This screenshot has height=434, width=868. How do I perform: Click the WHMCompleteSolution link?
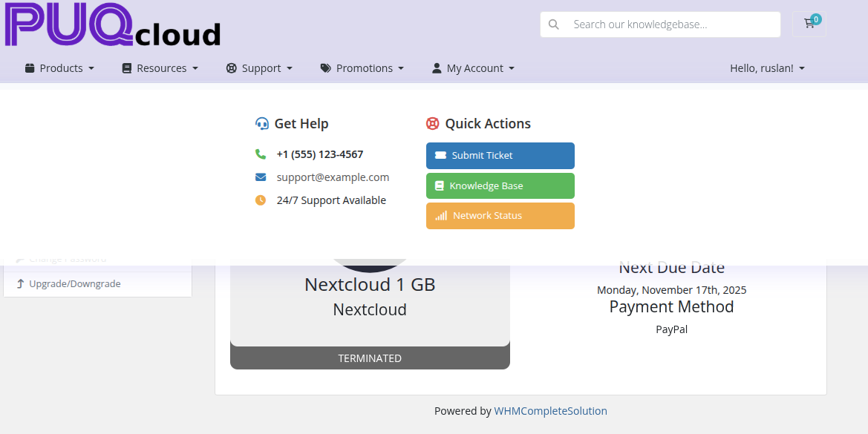tap(550, 410)
